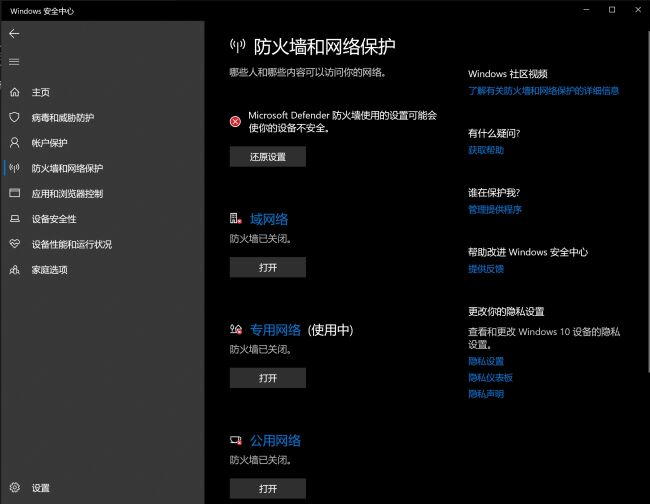Click the 还原设置 button
This screenshot has width=650, height=504.
(268, 157)
